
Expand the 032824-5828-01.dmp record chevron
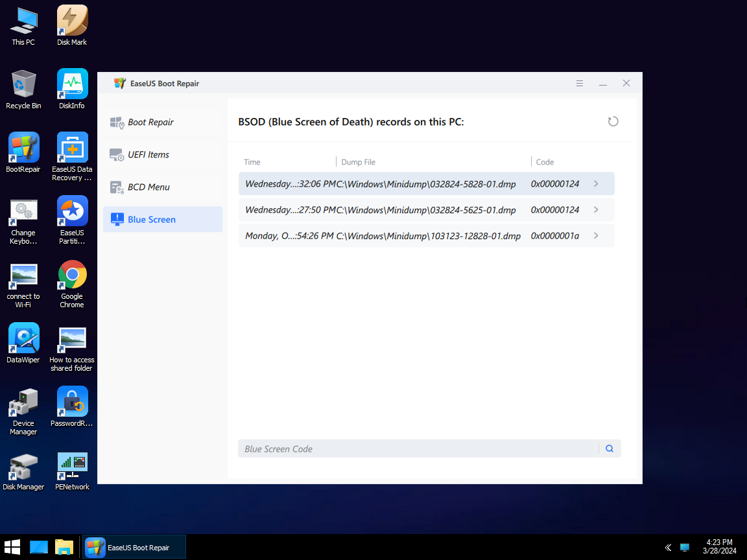596,184
